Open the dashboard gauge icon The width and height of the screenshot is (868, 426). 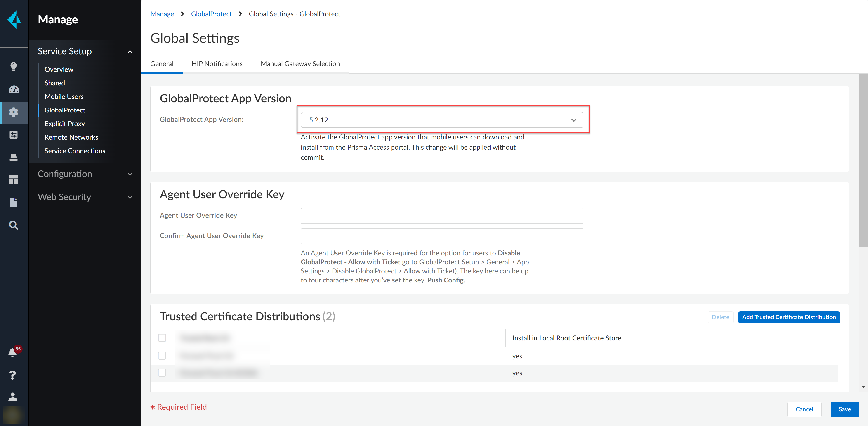14,89
